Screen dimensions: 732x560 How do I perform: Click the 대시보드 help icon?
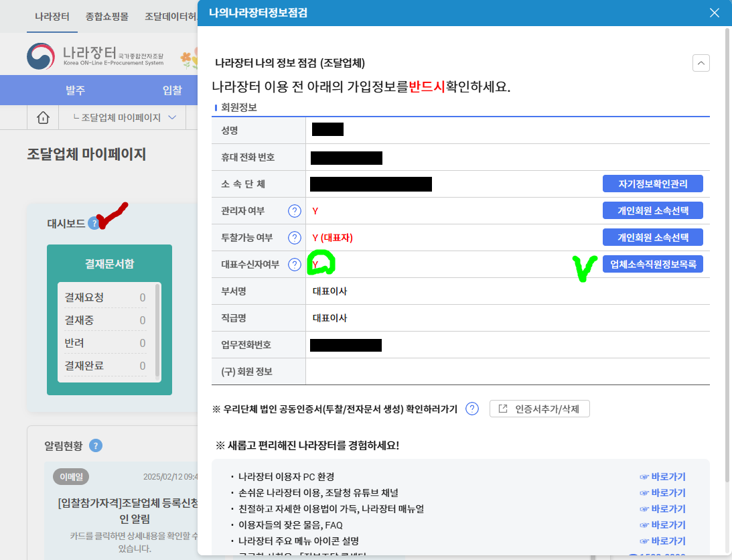[x=94, y=223]
